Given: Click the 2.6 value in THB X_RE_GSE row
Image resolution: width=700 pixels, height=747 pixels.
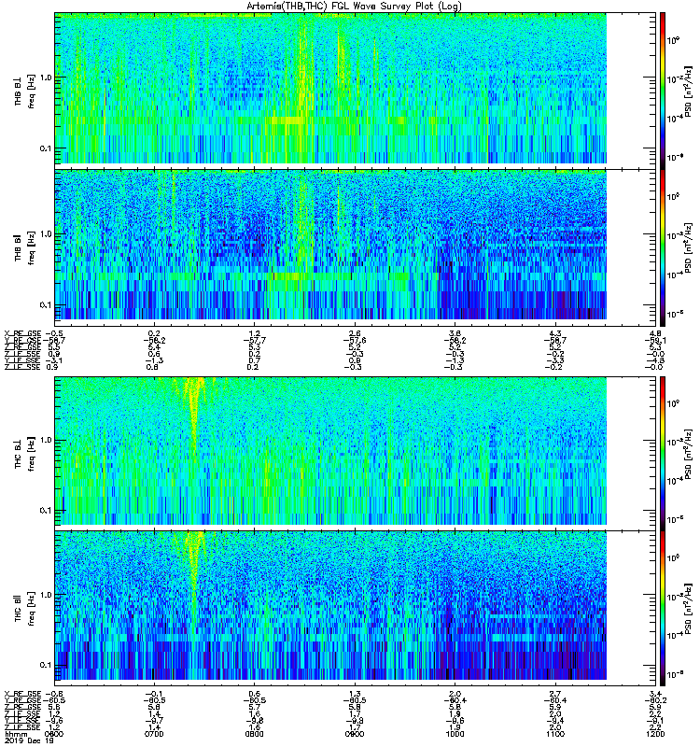Looking at the screenshot, I should 355,333.
